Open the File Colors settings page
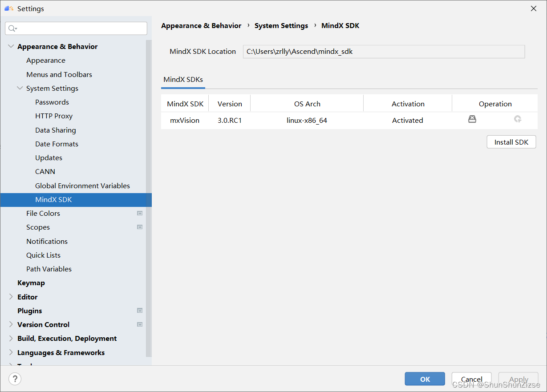547x392 pixels. tap(43, 213)
